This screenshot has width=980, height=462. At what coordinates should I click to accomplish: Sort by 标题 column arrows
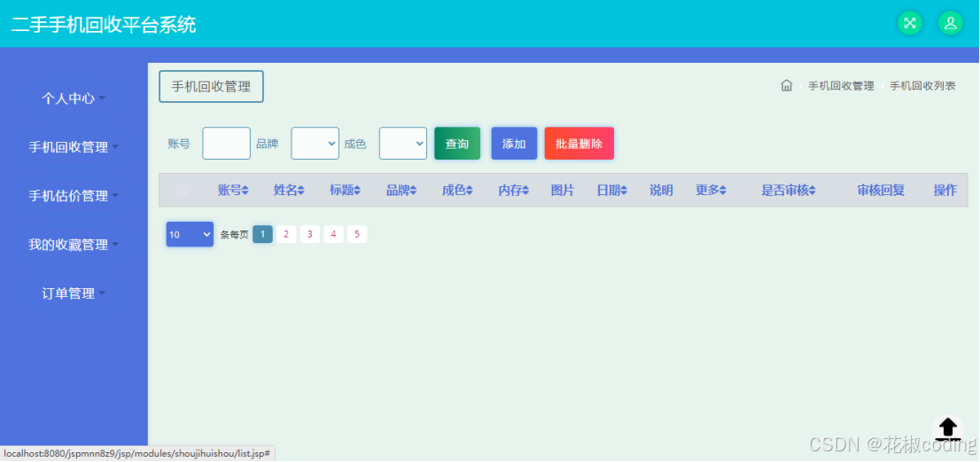[357, 191]
